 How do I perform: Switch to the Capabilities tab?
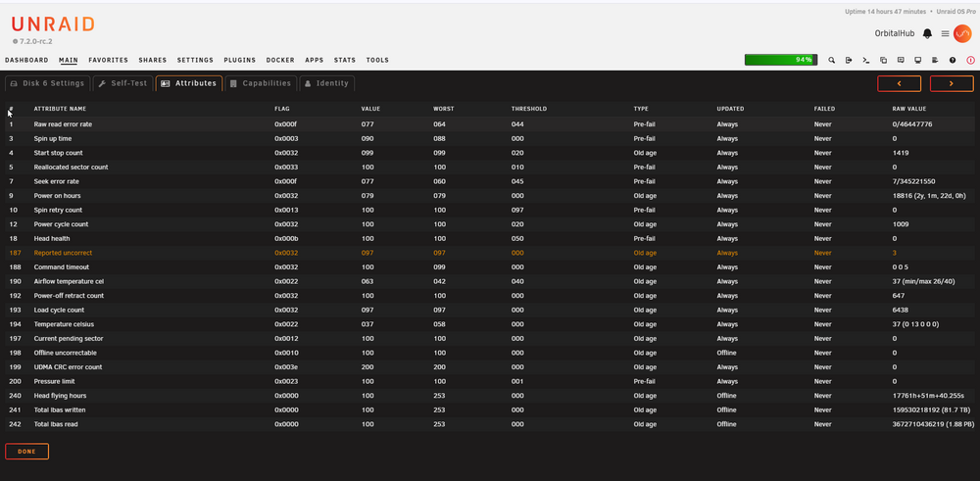point(261,83)
